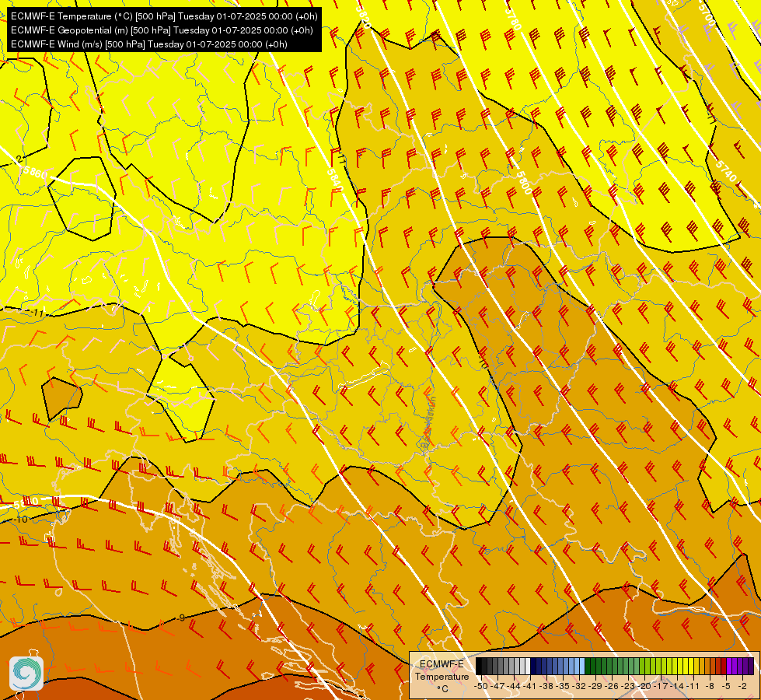Click the 5700 geopotential contour label
The height and width of the screenshot is (700, 761).
click(x=707, y=15)
